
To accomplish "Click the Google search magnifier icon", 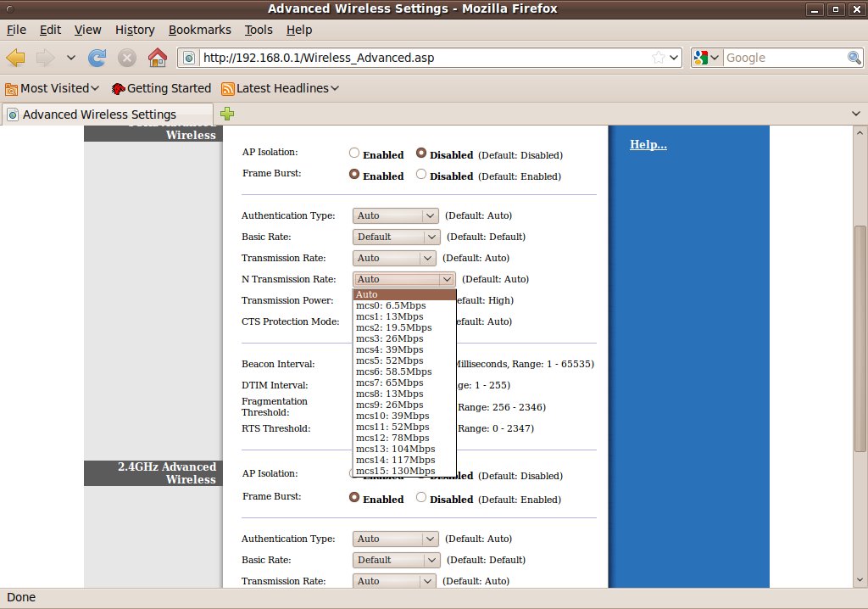I will [854, 58].
